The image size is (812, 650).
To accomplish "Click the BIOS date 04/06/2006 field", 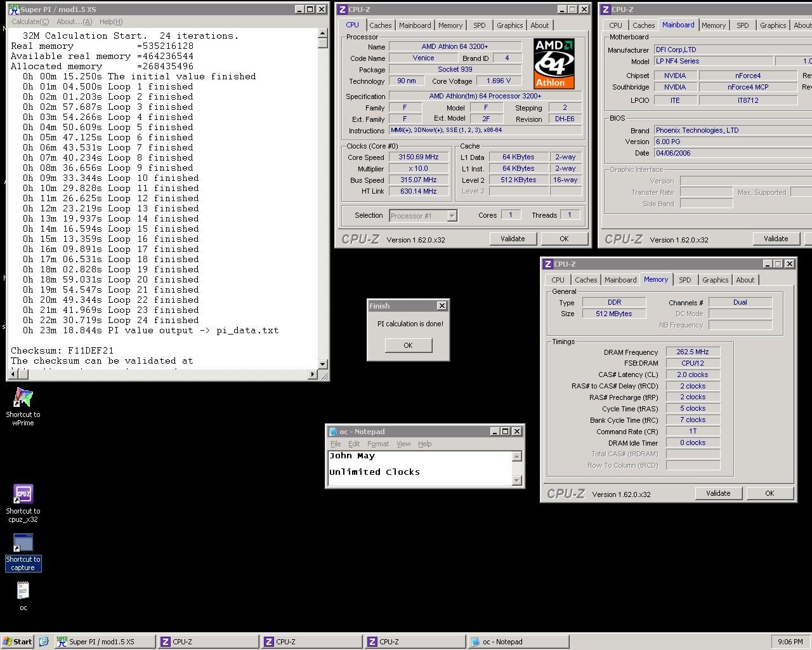I will tap(733, 153).
